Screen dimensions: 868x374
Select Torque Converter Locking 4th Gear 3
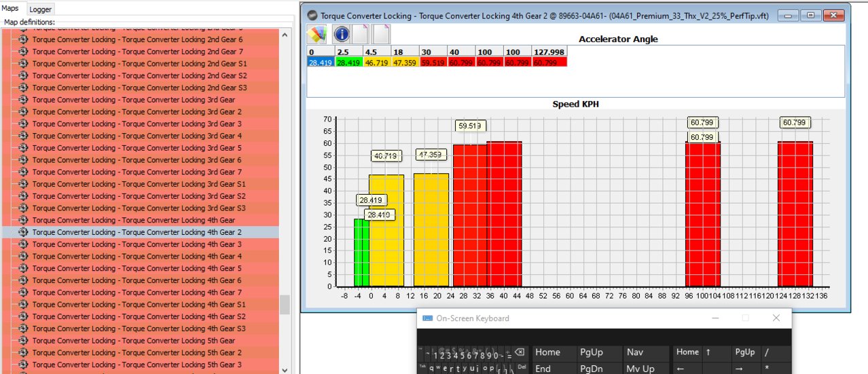pos(137,244)
